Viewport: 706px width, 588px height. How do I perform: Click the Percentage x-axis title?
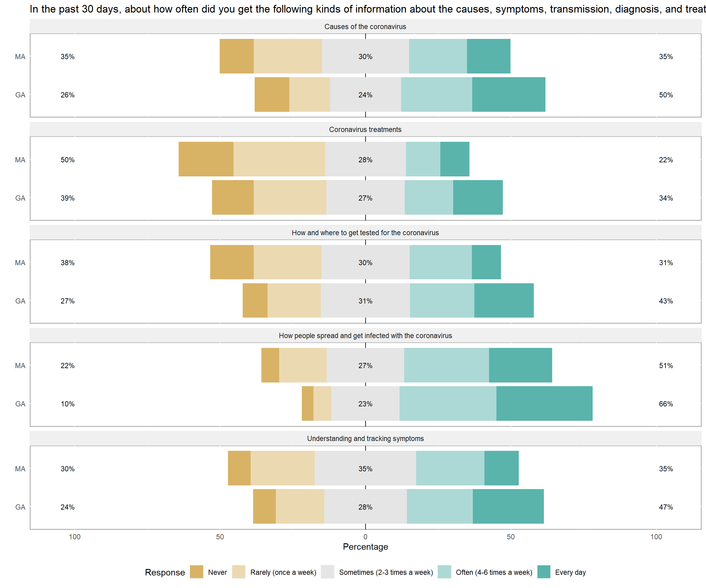[x=365, y=547]
